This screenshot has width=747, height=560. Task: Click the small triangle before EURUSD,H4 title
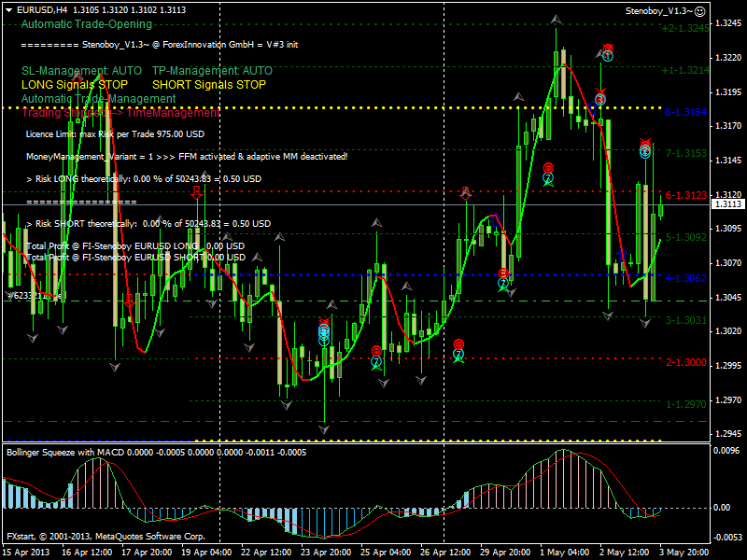point(8,9)
